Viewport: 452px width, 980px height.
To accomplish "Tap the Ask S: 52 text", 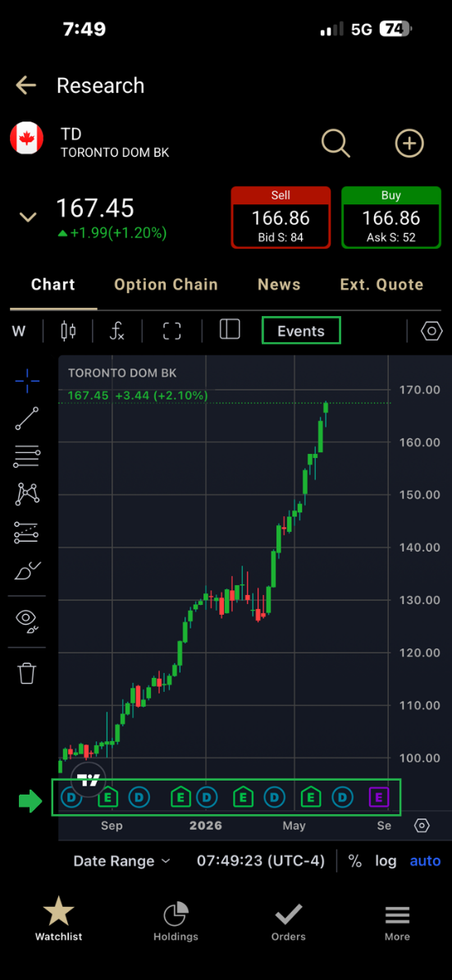I will pyautogui.click(x=391, y=237).
